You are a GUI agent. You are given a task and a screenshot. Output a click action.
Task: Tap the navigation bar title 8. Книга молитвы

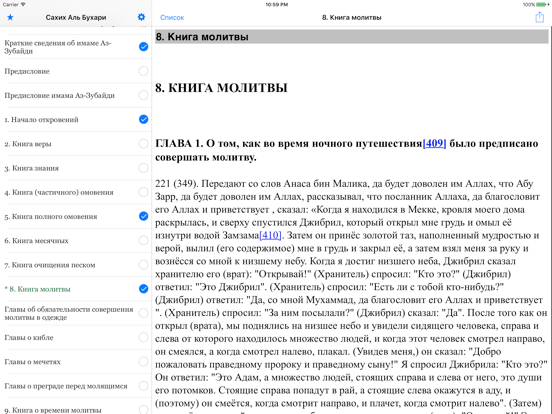point(352,17)
